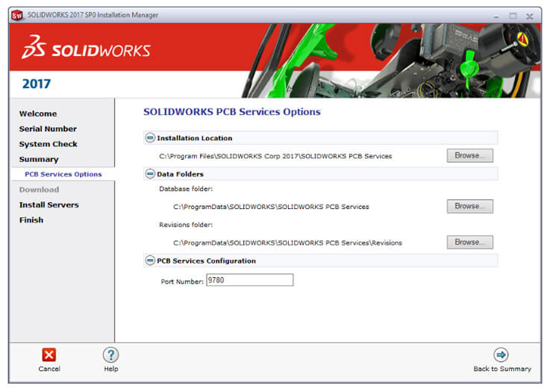Maximize the Installation Manager window
Image resolution: width=550 pixels, height=392 pixels.
point(513,16)
